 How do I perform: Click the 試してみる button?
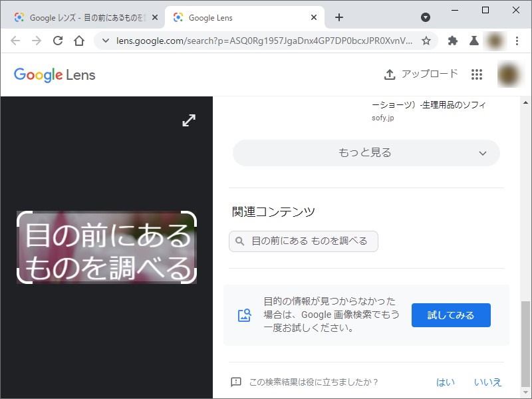point(451,315)
